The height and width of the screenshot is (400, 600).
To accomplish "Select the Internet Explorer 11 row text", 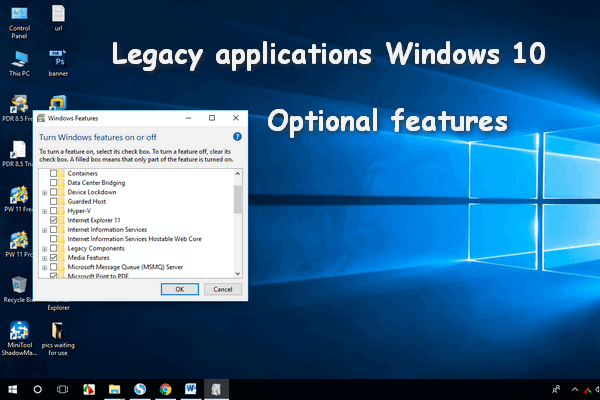I will [x=94, y=220].
